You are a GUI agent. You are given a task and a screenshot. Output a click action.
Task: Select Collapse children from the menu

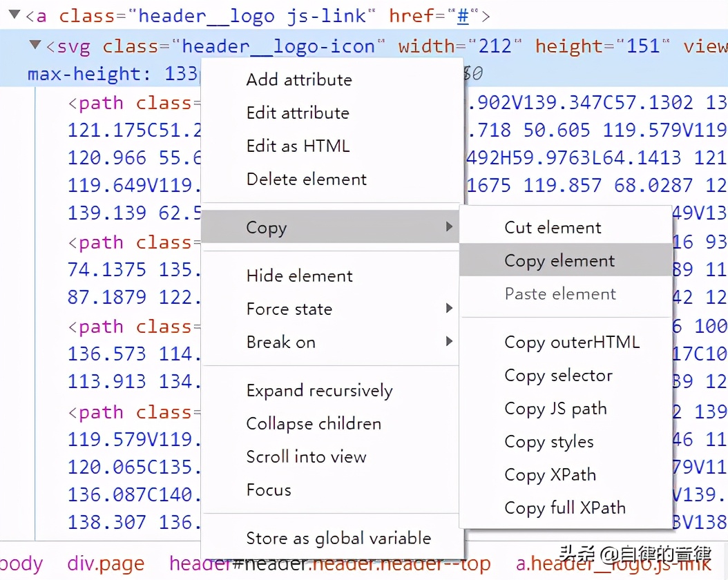pyautogui.click(x=313, y=423)
